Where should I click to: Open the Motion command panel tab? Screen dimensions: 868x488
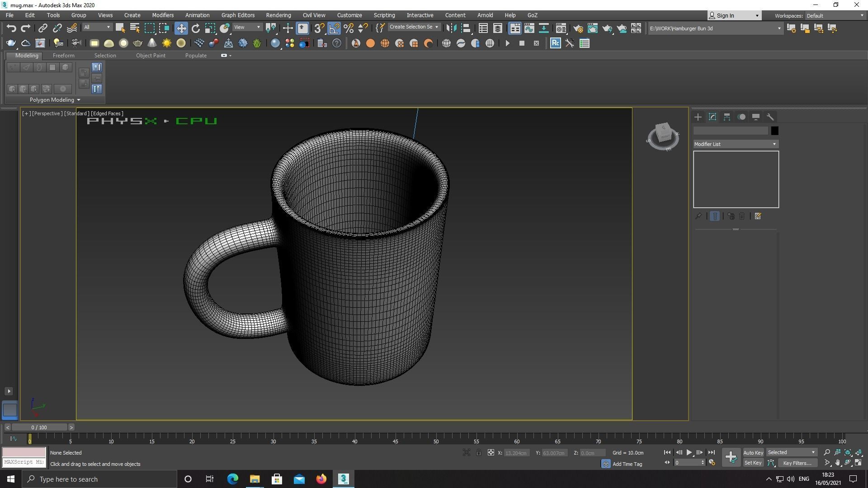tap(741, 117)
